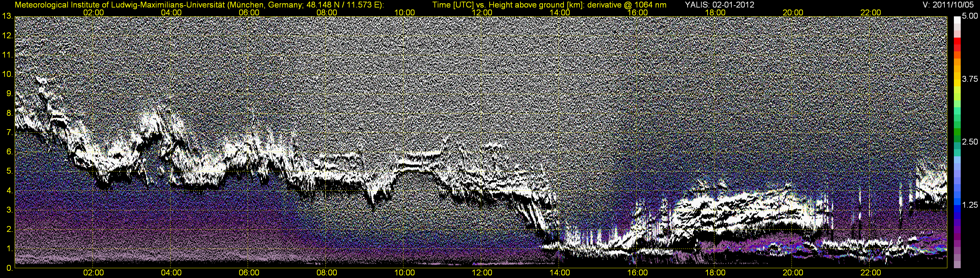
Task: Click the 06:00 label on the bottom time axis
Action: coord(249,273)
